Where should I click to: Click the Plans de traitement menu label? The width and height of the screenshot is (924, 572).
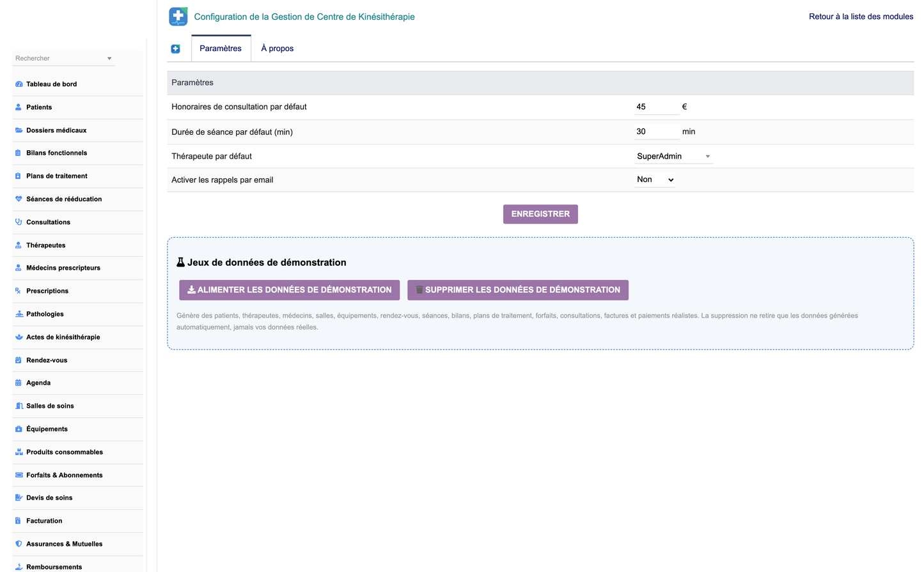point(57,176)
